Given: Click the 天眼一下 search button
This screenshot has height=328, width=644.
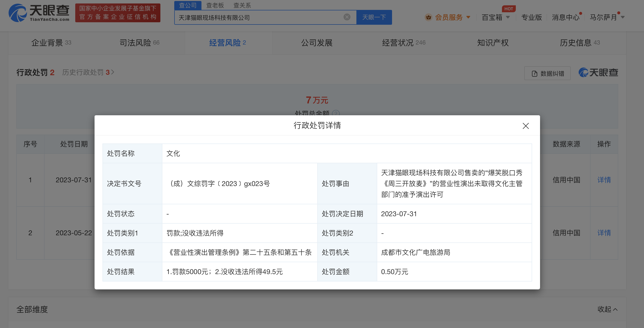Looking at the screenshot, I should point(374,17).
